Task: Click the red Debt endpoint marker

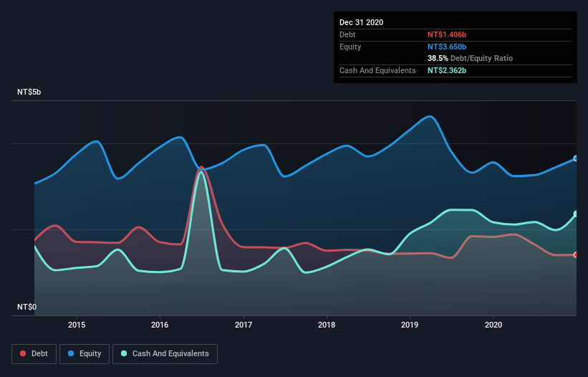Action: tap(576, 255)
